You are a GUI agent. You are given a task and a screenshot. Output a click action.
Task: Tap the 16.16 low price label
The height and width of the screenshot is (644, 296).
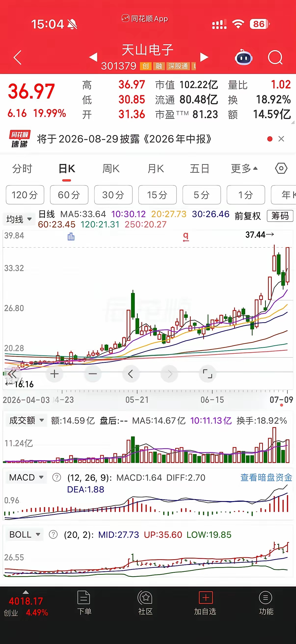(20, 384)
